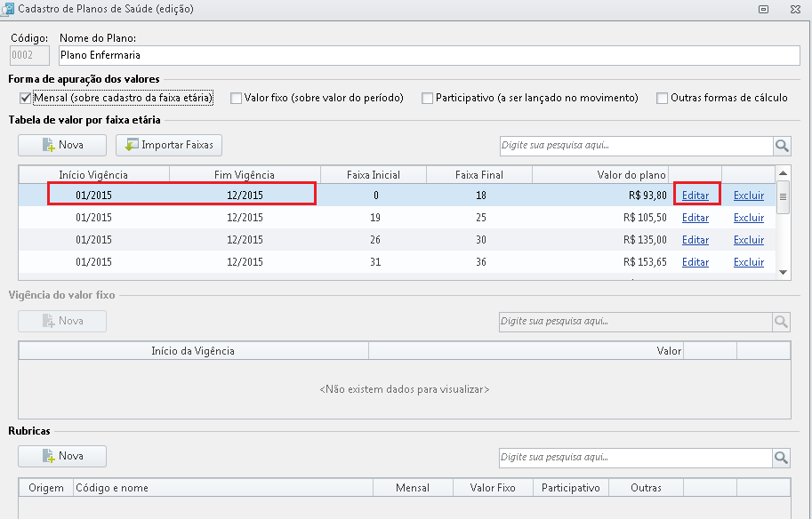The image size is (812, 519).
Task: Toggle Mensal (sobre cadastro da faixa etária) checkbox
Action: point(25,98)
